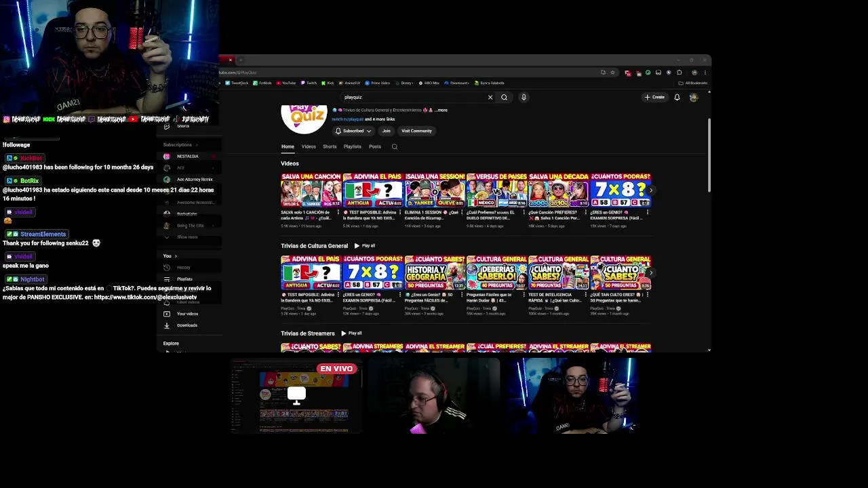The width and height of the screenshot is (868, 488).
Task: Open a new browser tab with plus icon
Action: point(241,60)
